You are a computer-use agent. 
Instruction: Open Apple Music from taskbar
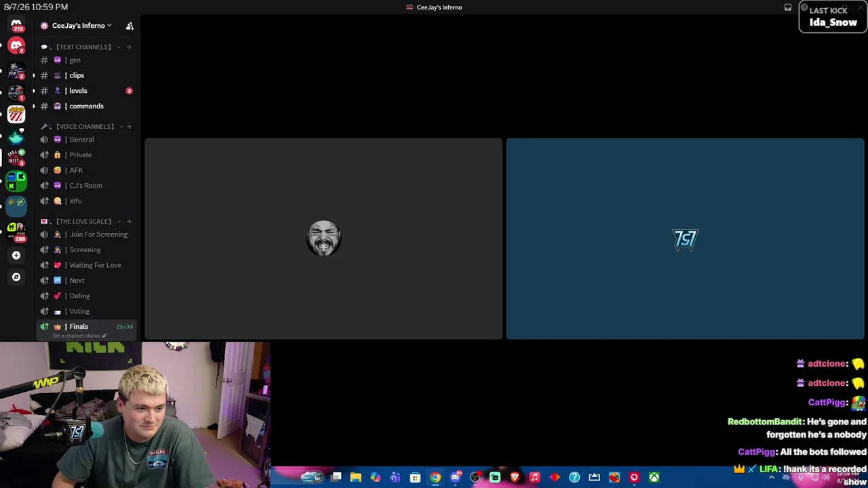[x=534, y=478]
